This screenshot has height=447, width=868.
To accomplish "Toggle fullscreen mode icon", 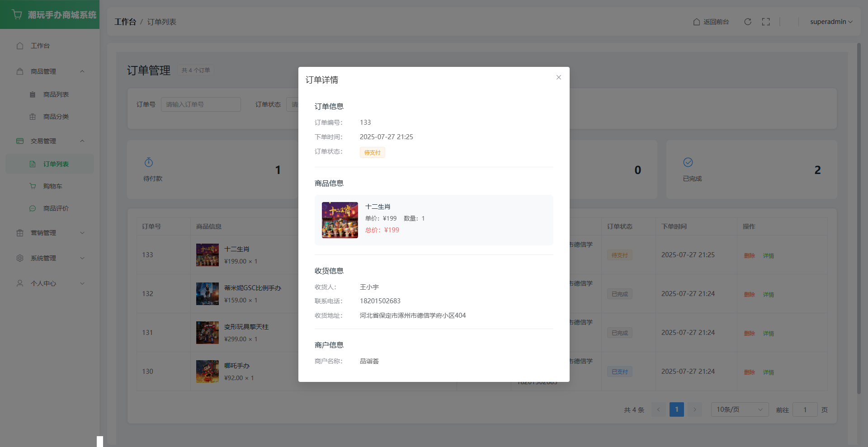I will 766,22.
